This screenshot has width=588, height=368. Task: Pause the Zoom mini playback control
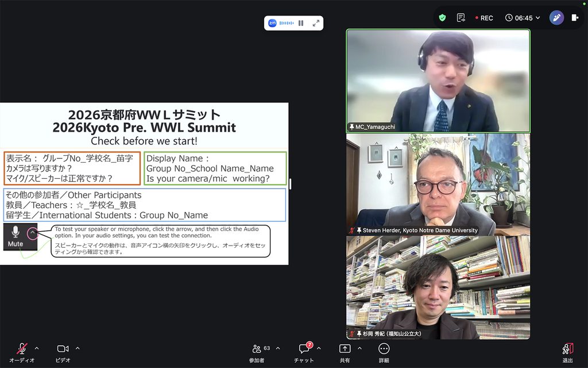[x=301, y=23]
